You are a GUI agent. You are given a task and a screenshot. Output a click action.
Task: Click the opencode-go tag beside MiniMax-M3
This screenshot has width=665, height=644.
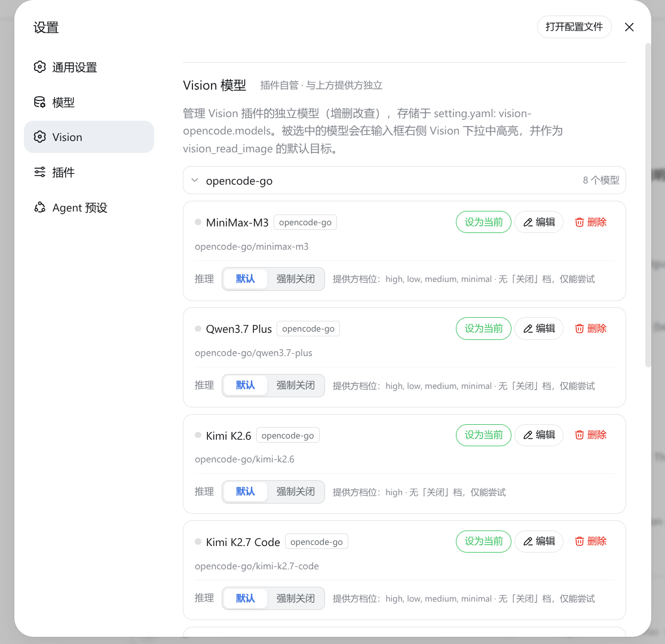(x=305, y=222)
